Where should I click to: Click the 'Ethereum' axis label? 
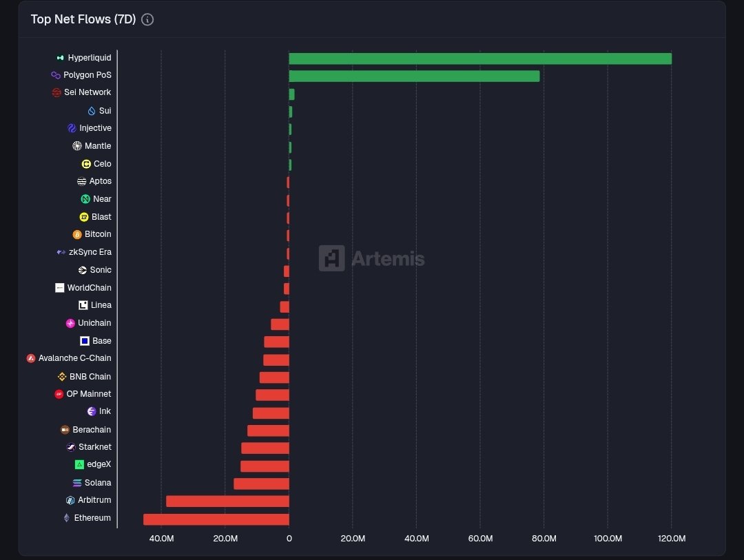[x=92, y=518]
